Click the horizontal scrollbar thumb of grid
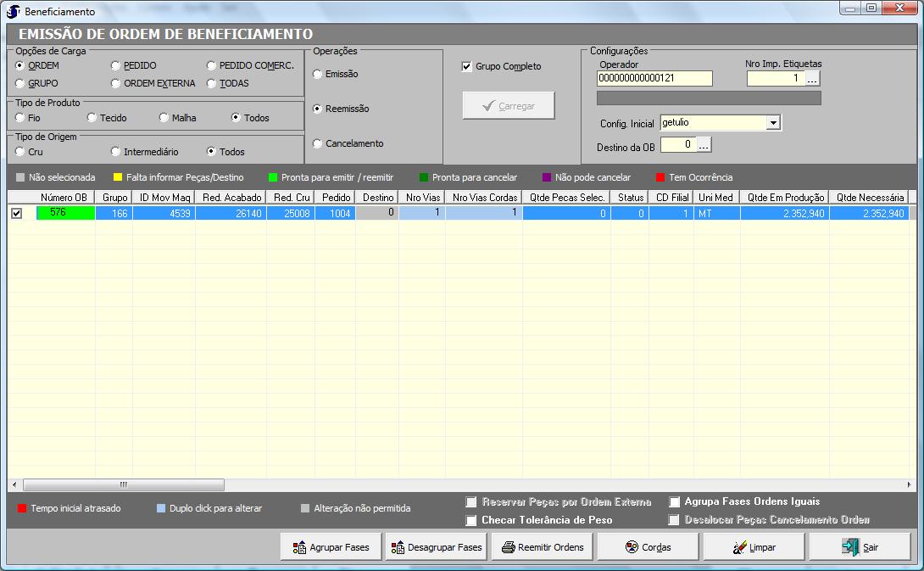The width and height of the screenshot is (924, 571). pos(123,484)
